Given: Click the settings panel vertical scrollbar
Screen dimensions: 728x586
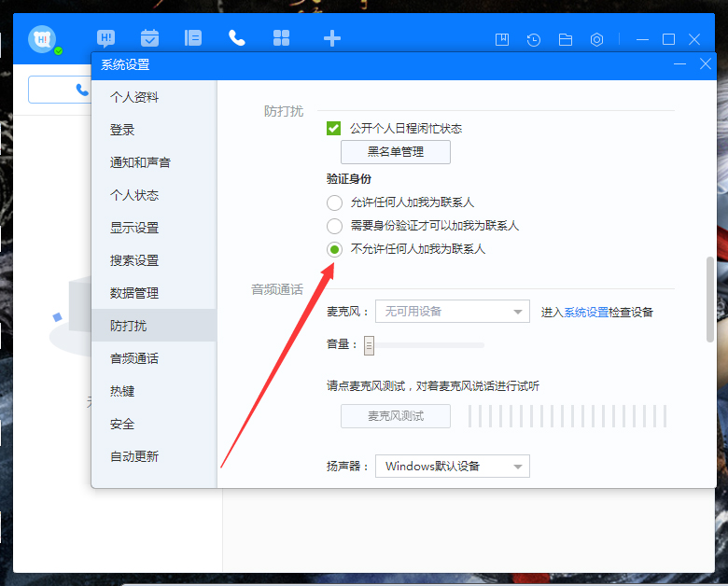Looking at the screenshot, I should pos(710,299).
